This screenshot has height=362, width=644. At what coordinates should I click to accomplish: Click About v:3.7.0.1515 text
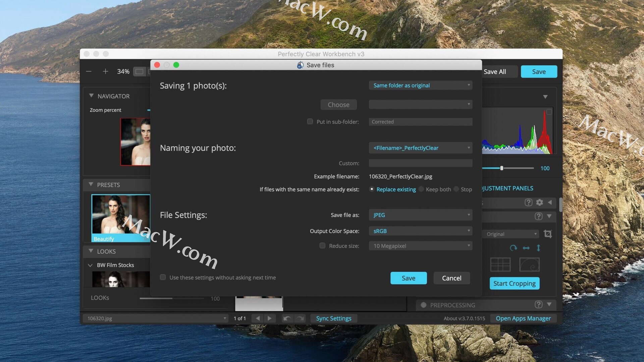(464, 318)
